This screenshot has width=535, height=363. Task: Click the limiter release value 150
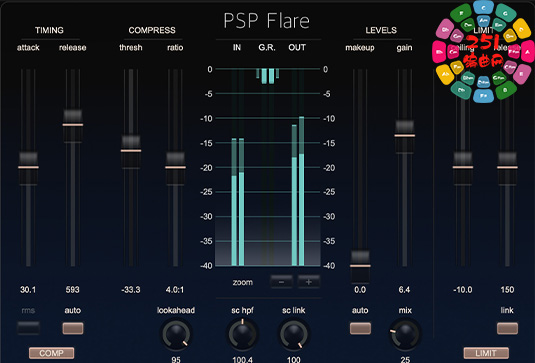point(507,290)
